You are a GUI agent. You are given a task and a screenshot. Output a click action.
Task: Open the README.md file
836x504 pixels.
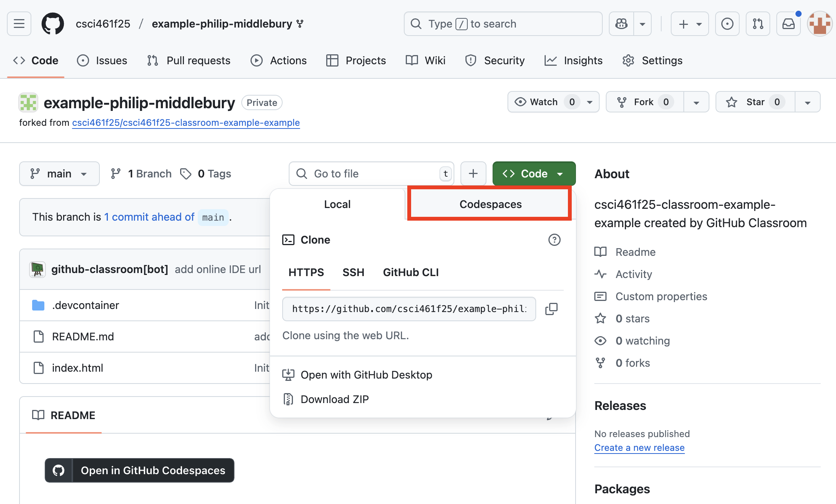[x=83, y=337]
